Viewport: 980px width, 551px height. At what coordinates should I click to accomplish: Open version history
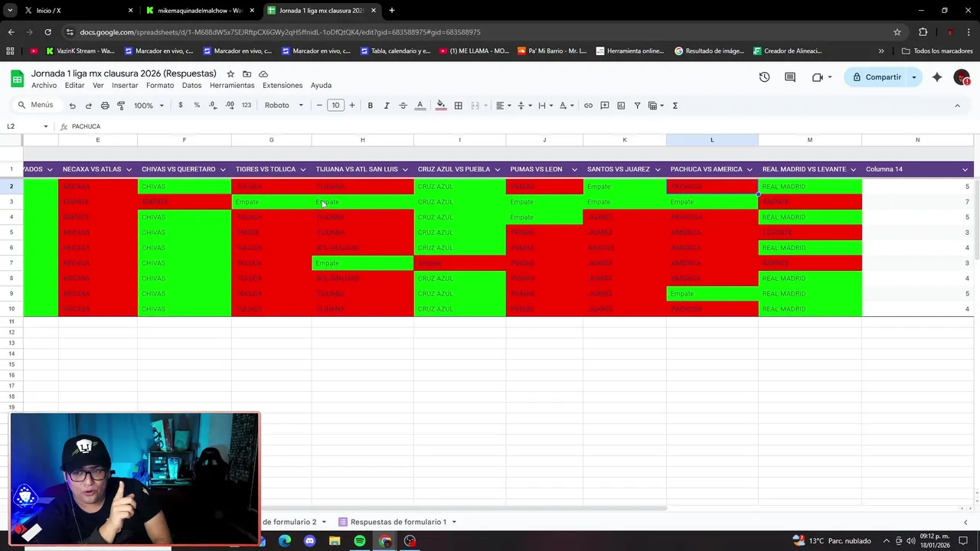(x=764, y=77)
